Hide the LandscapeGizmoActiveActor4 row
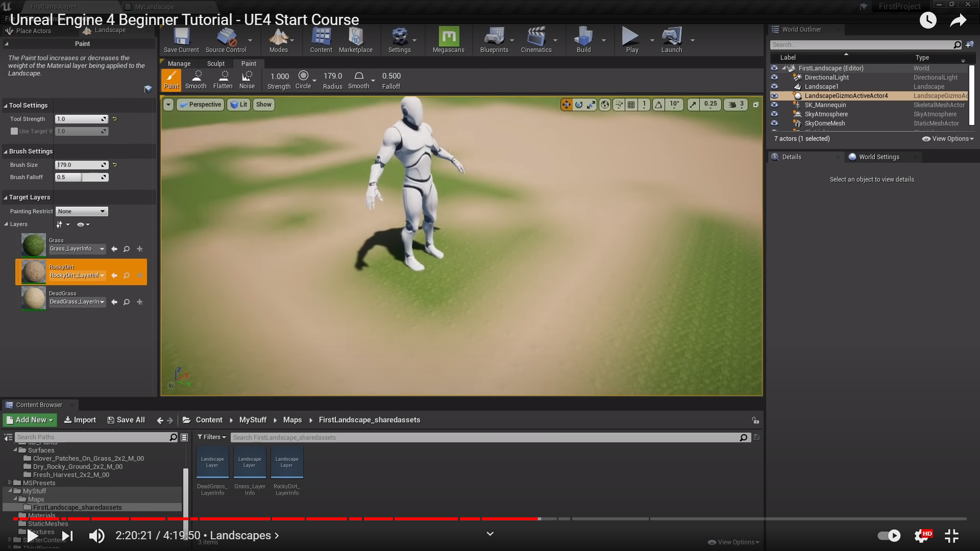980x551 pixels. 774,96
